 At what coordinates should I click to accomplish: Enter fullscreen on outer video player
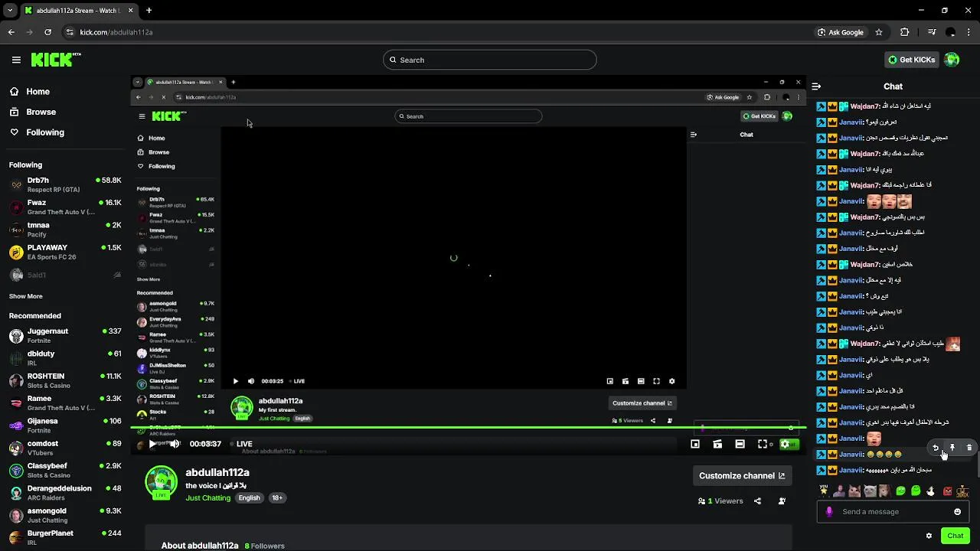[x=763, y=444]
